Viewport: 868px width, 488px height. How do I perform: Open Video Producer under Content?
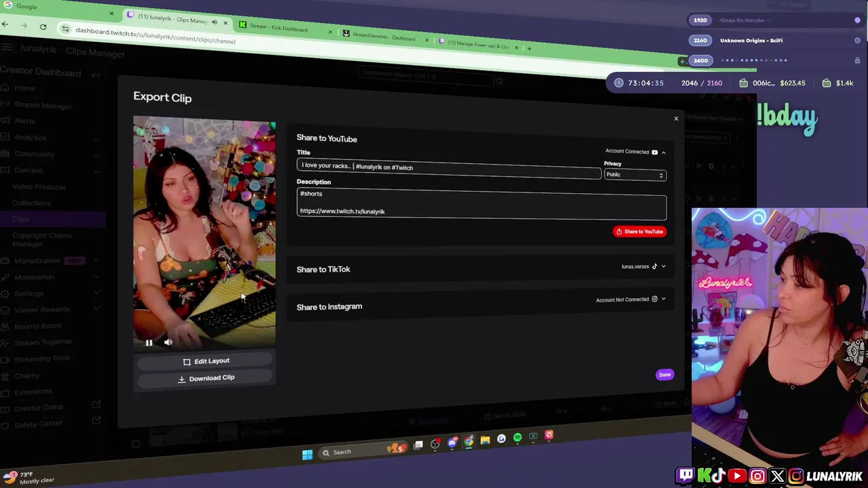point(39,186)
